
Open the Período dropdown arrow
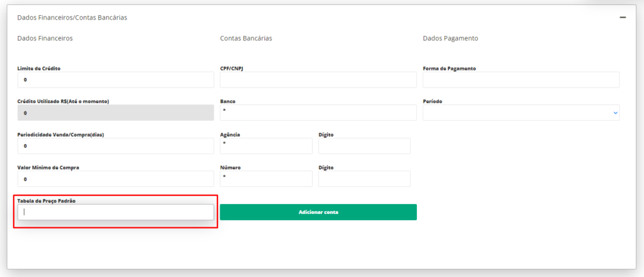tap(615, 113)
